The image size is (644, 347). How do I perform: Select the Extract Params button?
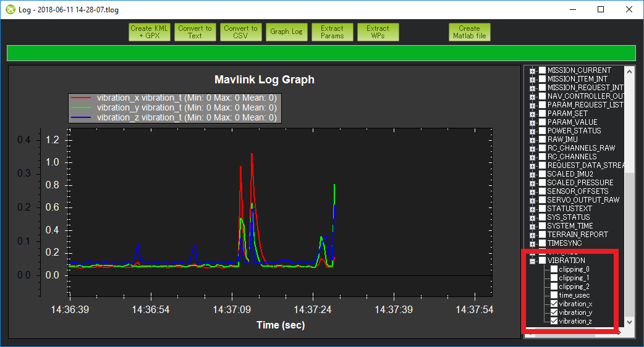[x=332, y=32]
